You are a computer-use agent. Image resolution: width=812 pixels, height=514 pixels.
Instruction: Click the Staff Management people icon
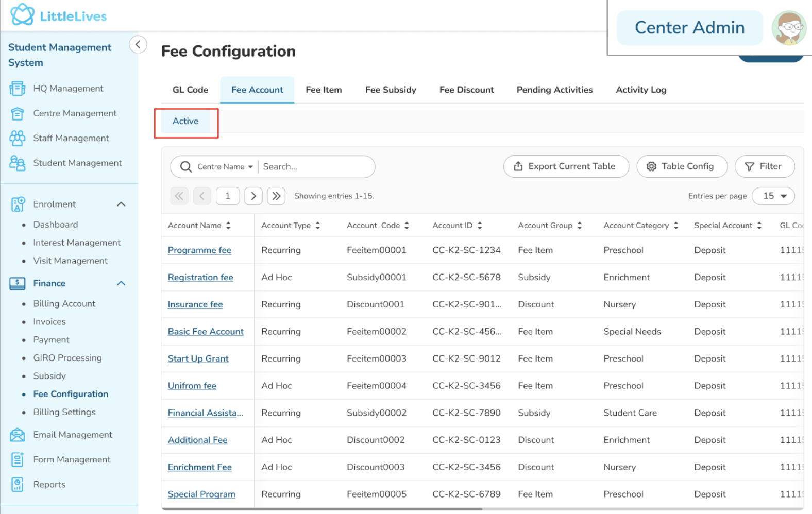pyautogui.click(x=17, y=138)
